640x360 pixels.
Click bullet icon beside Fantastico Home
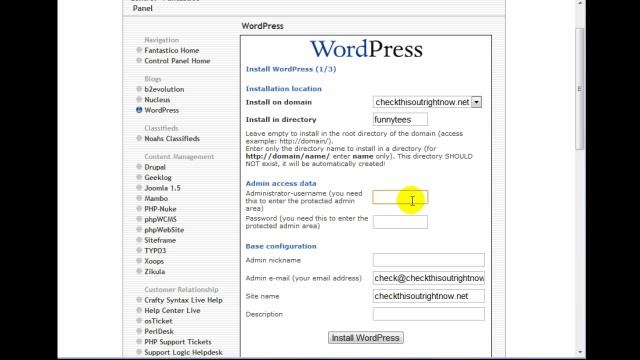[x=139, y=50]
